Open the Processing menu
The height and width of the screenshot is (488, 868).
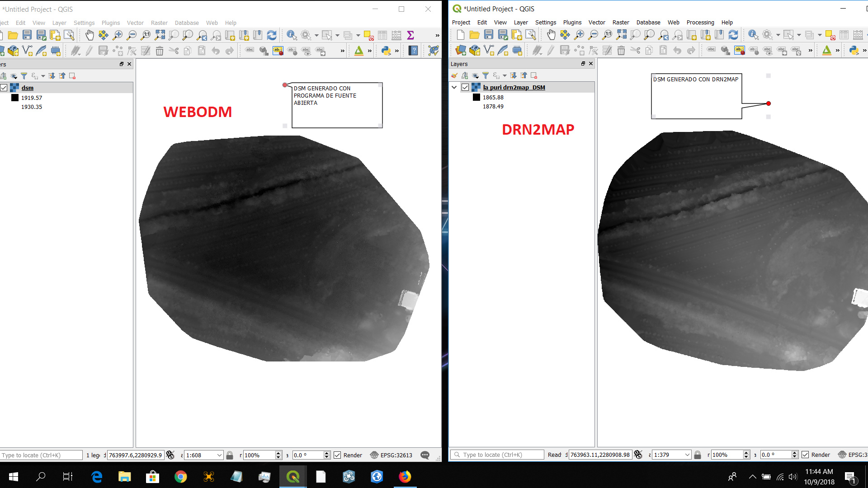(x=700, y=22)
